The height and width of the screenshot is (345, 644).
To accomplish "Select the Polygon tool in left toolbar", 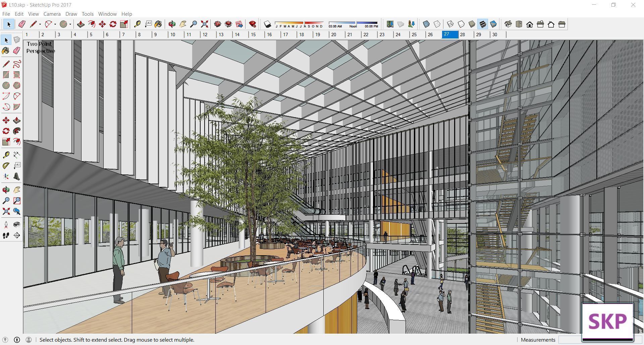I will [x=17, y=85].
